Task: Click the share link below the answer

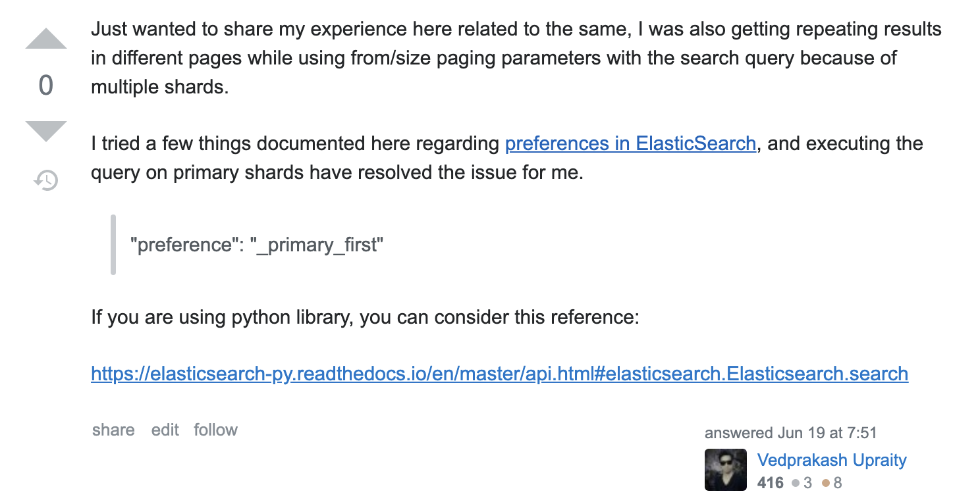Action: (x=113, y=430)
